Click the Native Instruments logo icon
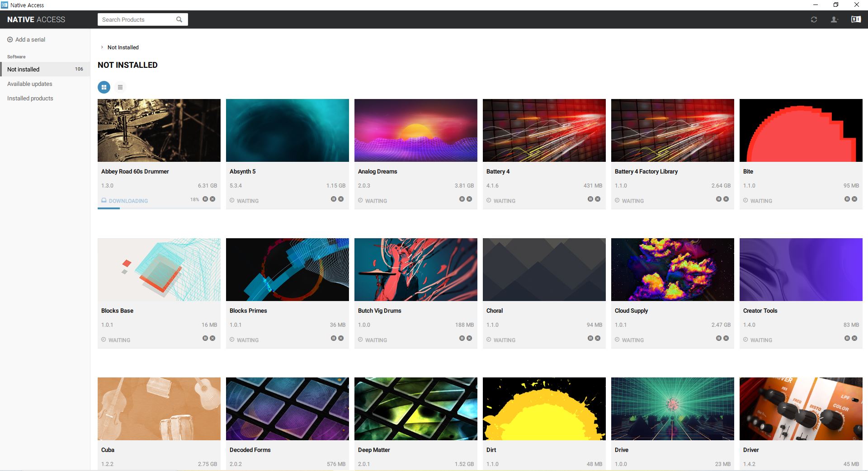The height and width of the screenshot is (471, 868). [856, 19]
